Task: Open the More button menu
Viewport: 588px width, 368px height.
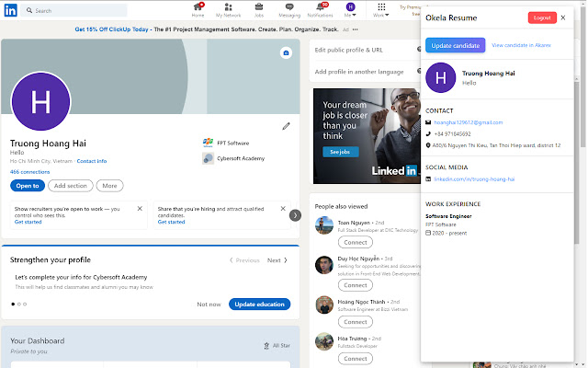Action: pyautogui.click(x=109, y=186)
